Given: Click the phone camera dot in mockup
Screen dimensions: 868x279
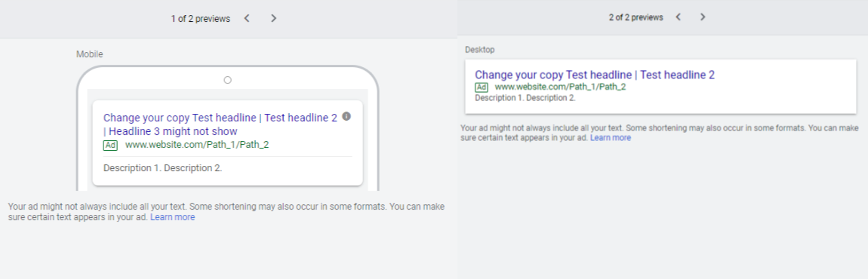Looking at the screenshot, I should click(227, 80).
